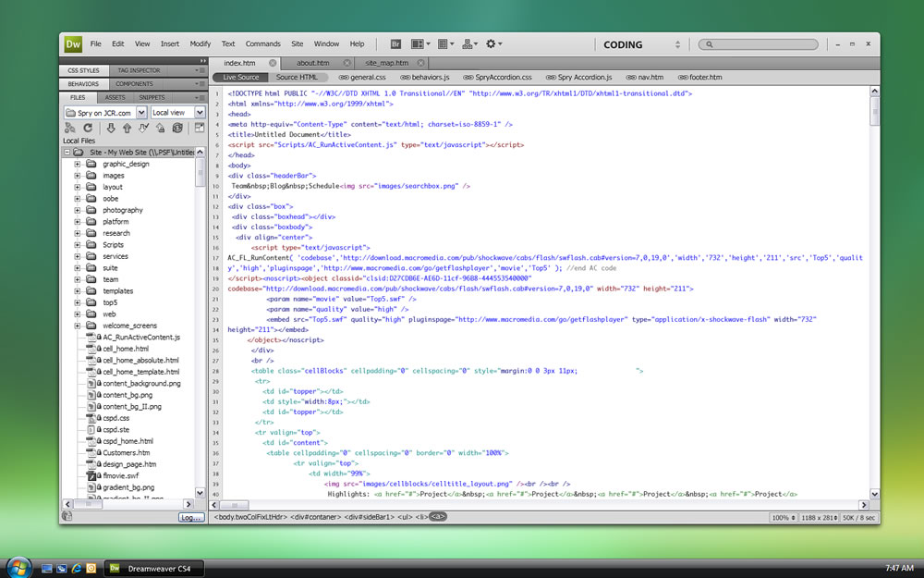Click the Put files up-arrow icon
Screen dimensions: 924x578
click(127, 128)
